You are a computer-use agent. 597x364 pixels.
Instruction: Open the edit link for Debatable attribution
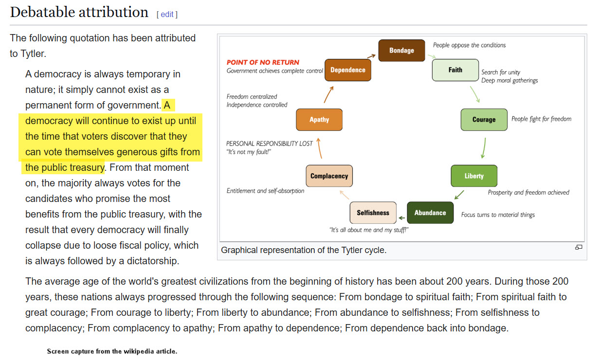point(167,14)
